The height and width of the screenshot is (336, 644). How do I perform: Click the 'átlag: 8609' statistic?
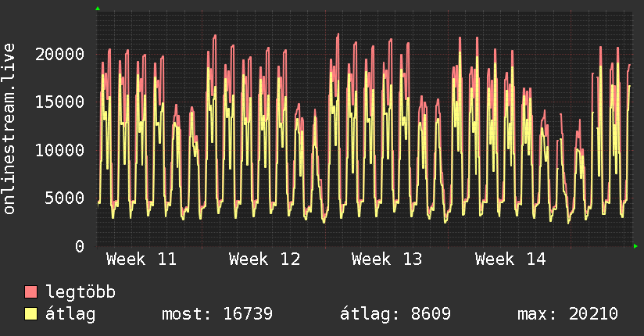click(395, 314)
